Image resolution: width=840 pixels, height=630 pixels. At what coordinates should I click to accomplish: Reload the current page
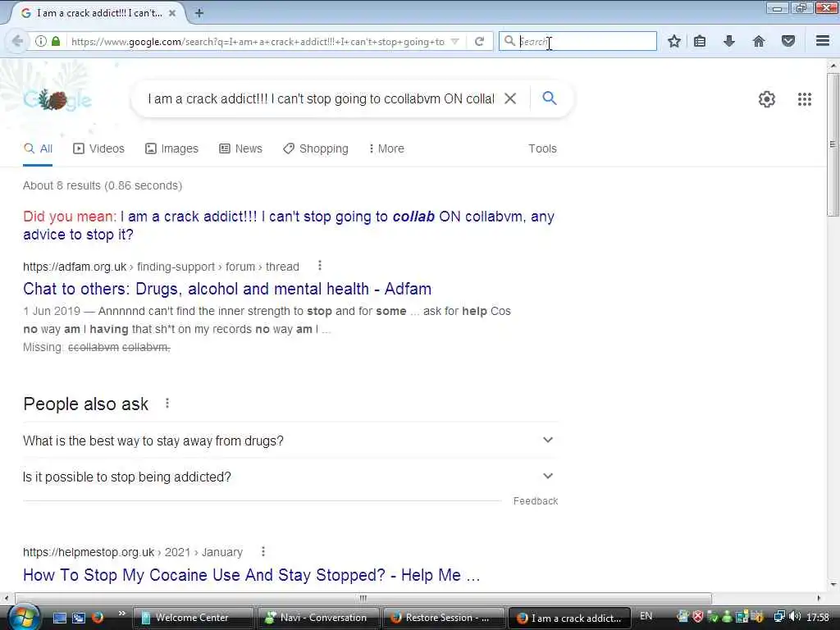click(479, 41)
